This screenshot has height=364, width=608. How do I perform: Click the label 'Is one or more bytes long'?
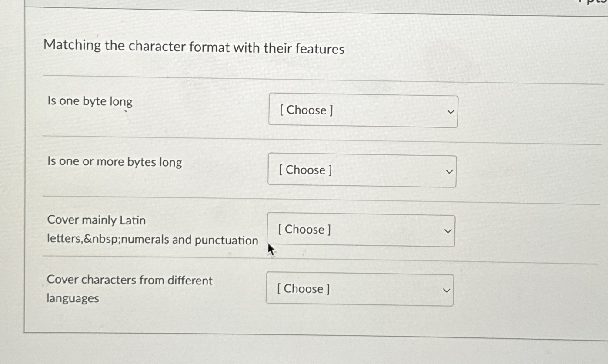click(x=114, y=162)
